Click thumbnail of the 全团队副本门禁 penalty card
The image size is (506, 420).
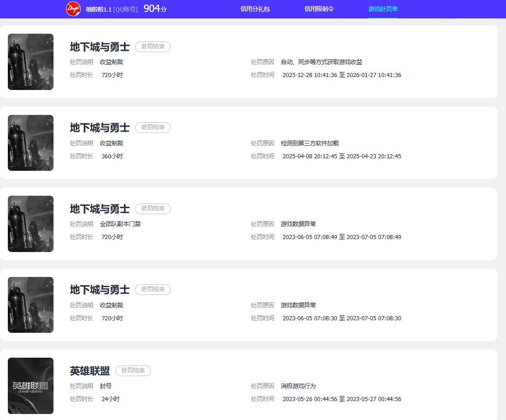click(30, 224)
